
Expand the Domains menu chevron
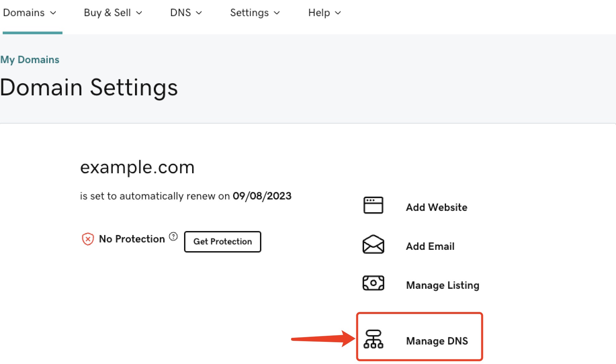[x=53, y=13]
